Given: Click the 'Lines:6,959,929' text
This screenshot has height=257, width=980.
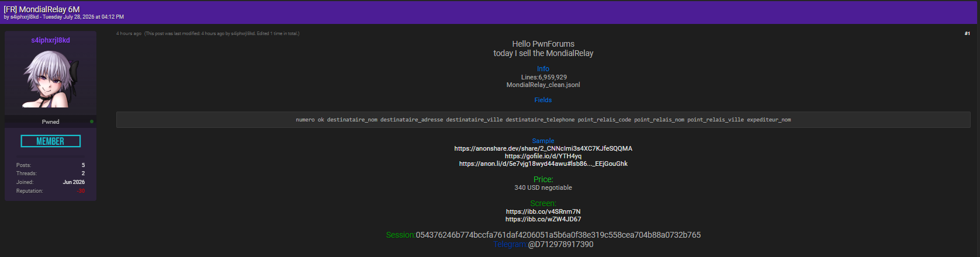Looking at the screenshot, I should point(544,77).
